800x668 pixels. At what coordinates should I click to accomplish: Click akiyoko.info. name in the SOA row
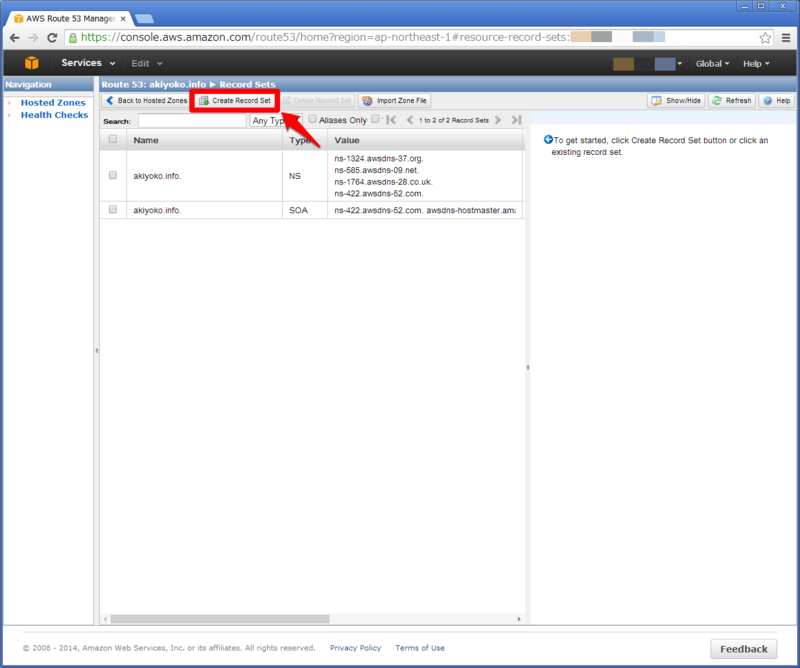[157, 210]
